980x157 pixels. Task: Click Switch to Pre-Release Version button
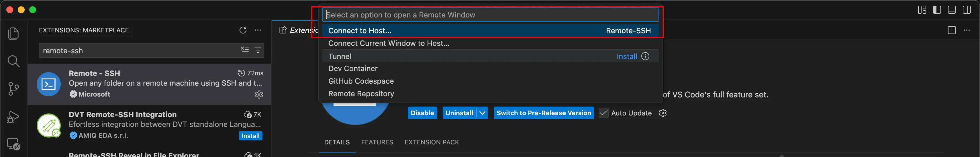click(544, 113)
